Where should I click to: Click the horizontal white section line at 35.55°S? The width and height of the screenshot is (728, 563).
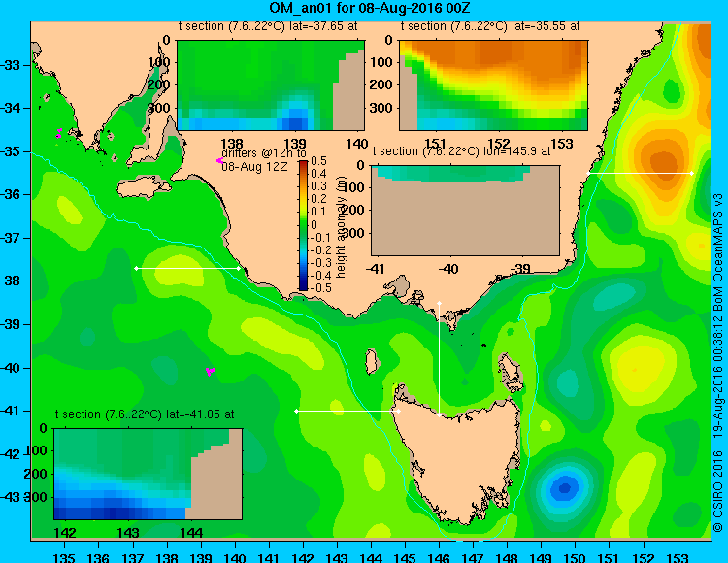(641, 173)
